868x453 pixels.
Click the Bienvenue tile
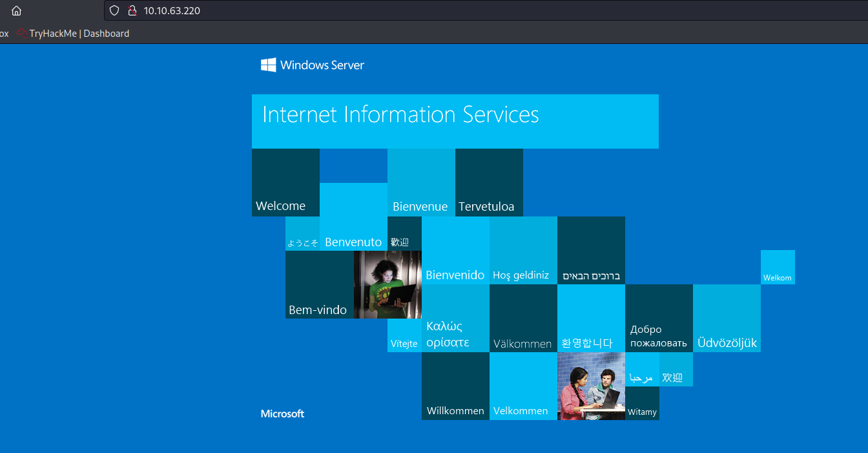tap(421, 182)
